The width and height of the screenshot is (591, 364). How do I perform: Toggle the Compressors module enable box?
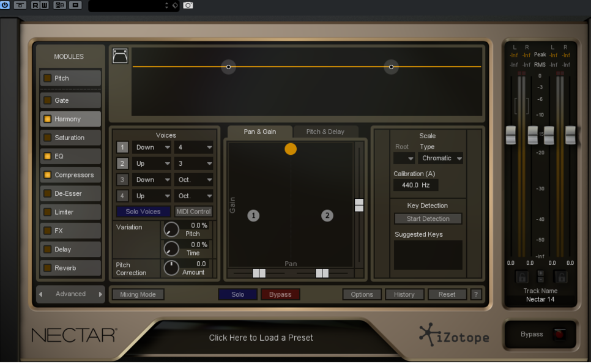tap(48, 175)
